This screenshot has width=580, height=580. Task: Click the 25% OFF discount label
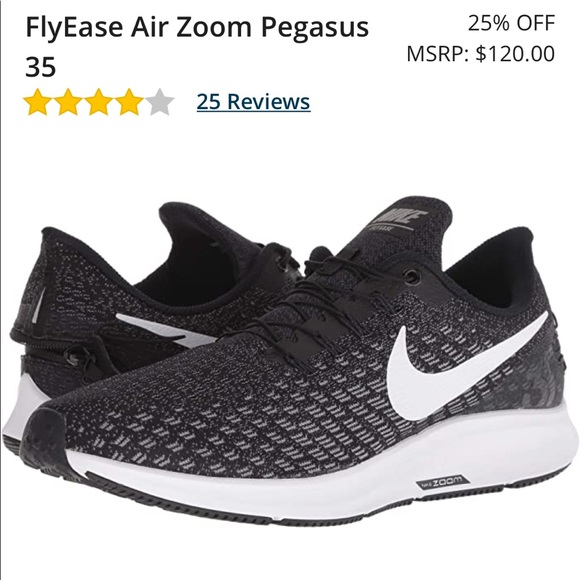tap(512, 23)
